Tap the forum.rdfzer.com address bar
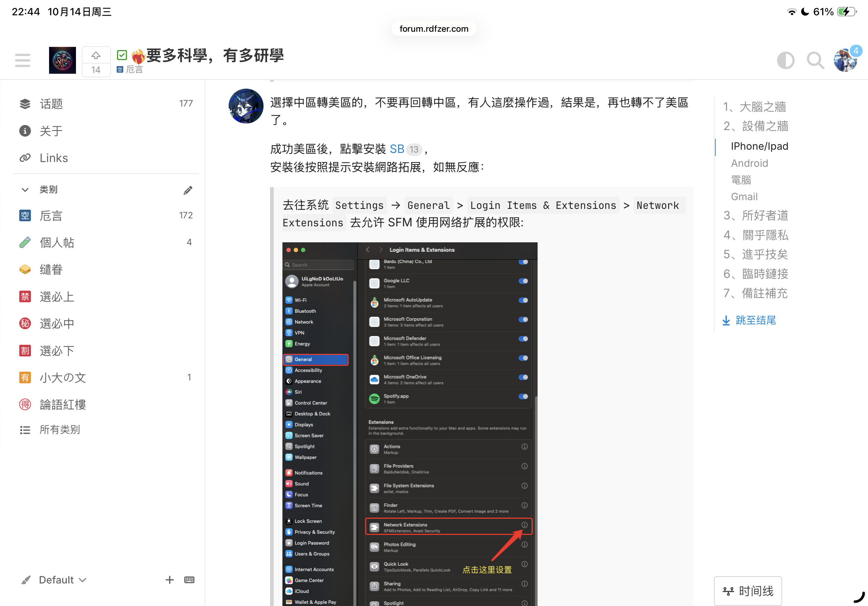The height and width of the screenshot is (606, 868). point(434,29)
